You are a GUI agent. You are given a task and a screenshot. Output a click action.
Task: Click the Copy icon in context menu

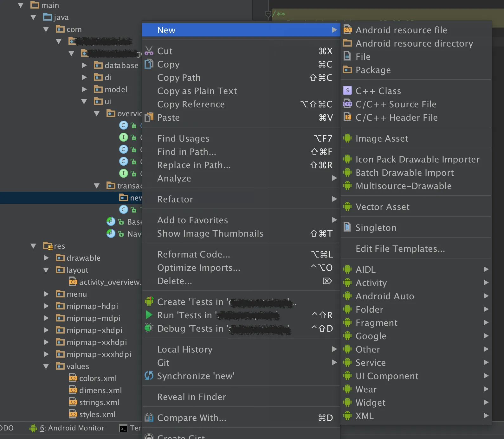point(149,64)
